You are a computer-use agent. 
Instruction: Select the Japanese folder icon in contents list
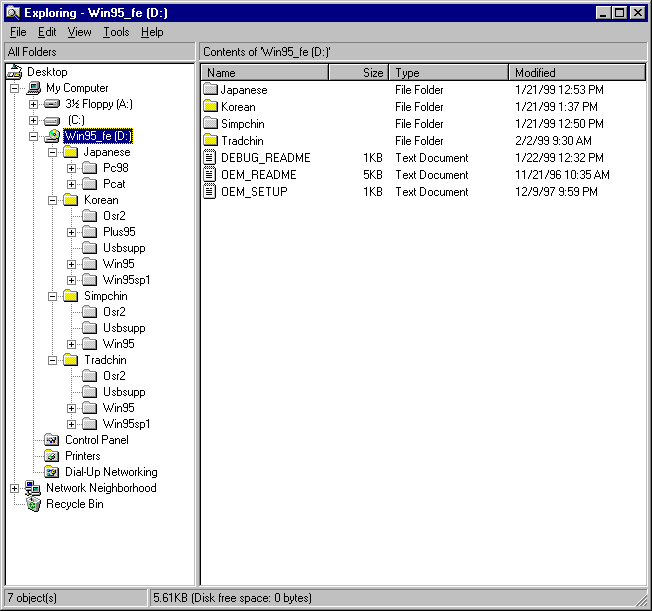210,89
